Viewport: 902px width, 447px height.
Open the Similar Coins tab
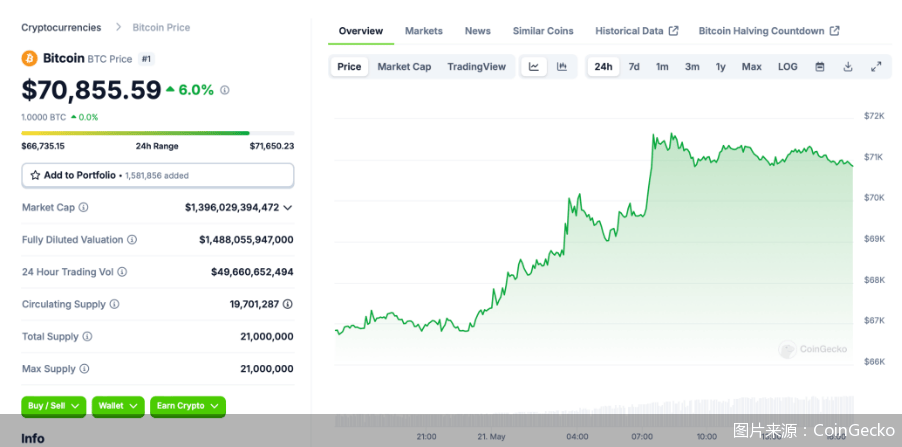pyautogui.click(x=543, y=31)
